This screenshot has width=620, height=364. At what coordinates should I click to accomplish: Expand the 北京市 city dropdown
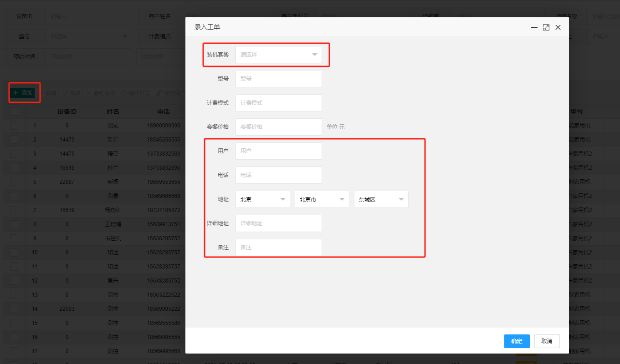tap(322, 199)
